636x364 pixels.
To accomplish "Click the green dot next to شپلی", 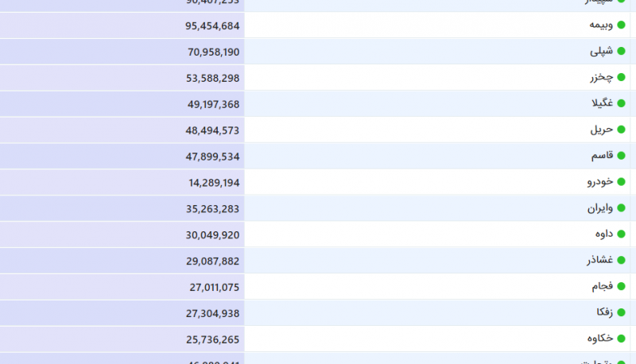I will point(622,51).
